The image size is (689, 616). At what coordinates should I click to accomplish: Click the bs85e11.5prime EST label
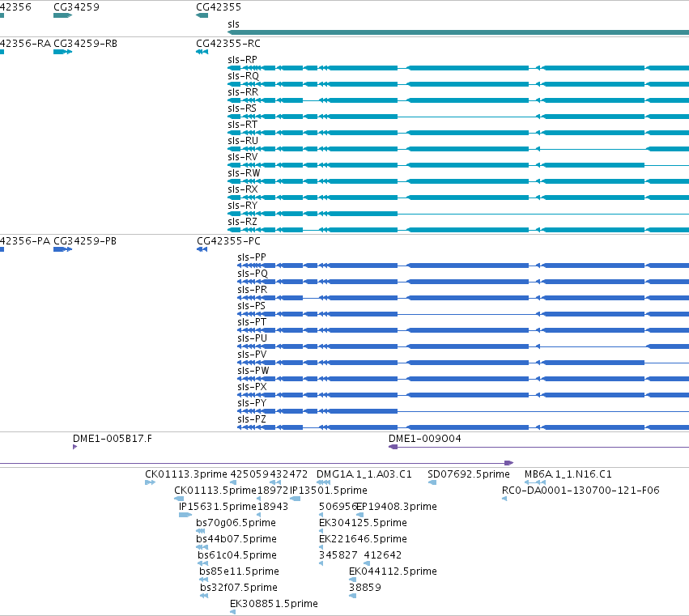(x=239, y=571)
